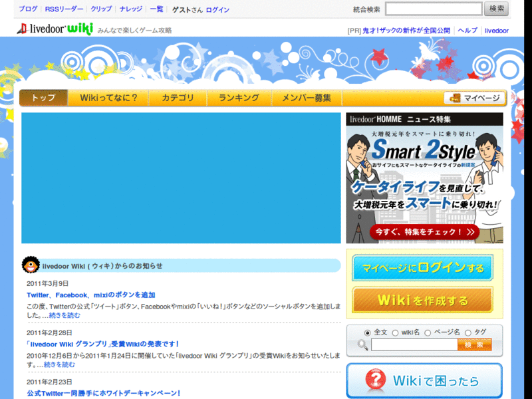
Task: Click the Wikiを作成する button
Action: point(422,300)
